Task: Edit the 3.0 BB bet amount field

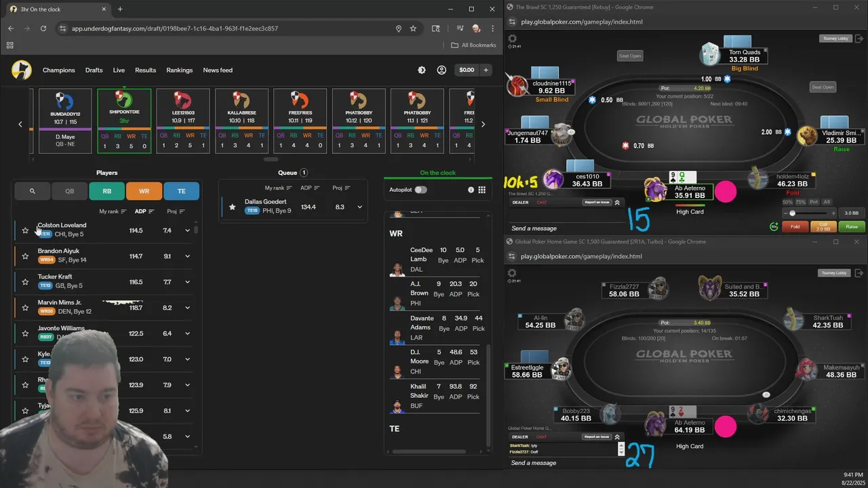Action: pos(852,213)
